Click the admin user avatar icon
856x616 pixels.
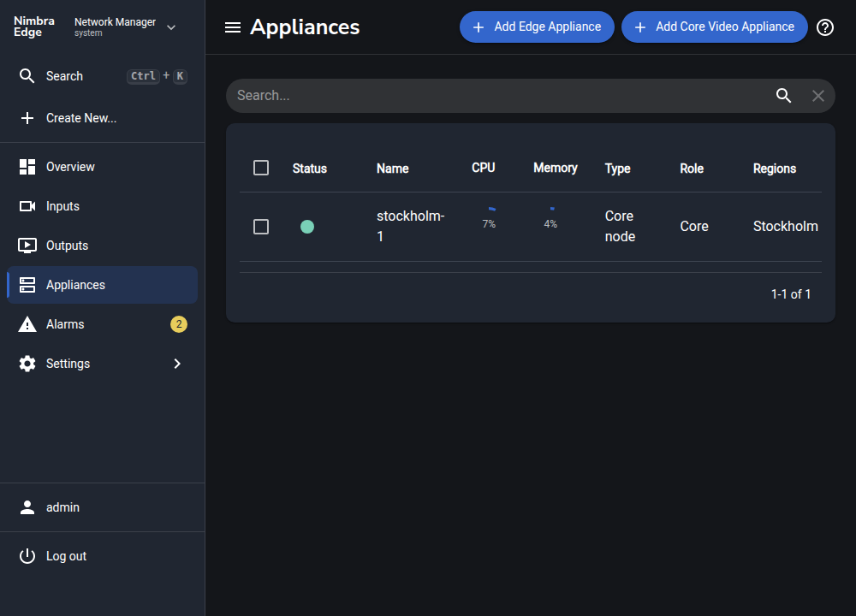pyautogui.click(x=27, y=507)
